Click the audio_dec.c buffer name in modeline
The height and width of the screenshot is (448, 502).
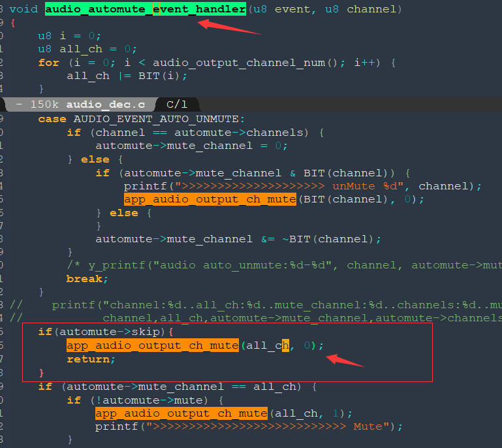pos(106,104)
